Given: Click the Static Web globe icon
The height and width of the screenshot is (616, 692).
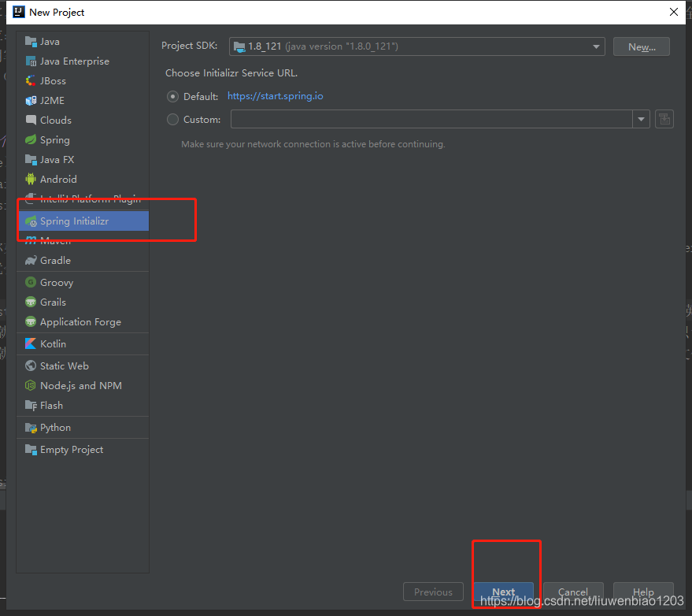Looking at the screenshot, I should pyautogui.click(x=31, y=366).
